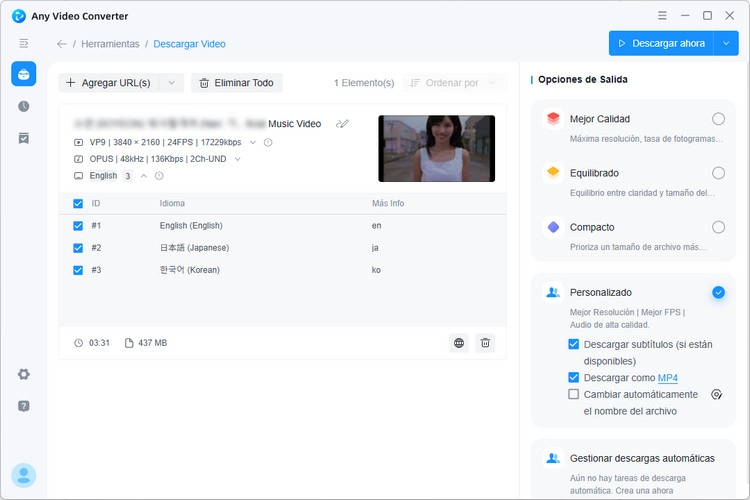Collapse the English subtitles list
The height and width of the screenshot is (500, 750).
coord(143,176)
